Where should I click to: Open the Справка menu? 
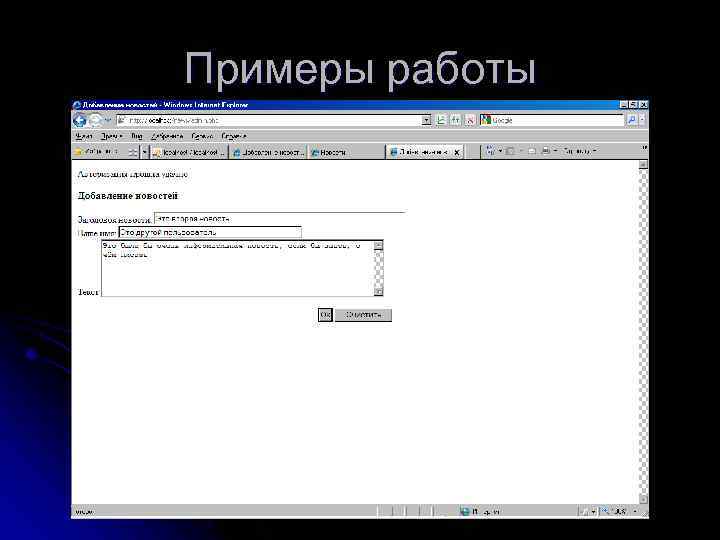(x=234, y=136)
